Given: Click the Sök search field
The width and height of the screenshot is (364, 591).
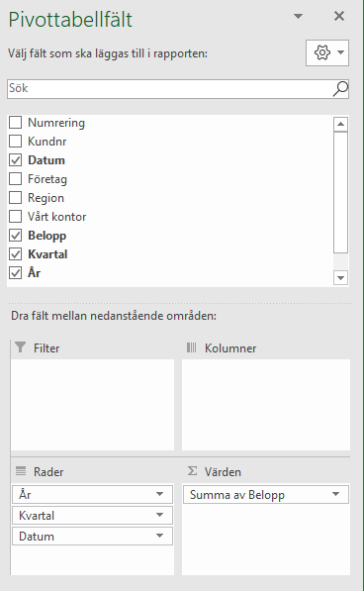Looking at the screenshot, I should pyautogui.click(x=170, y=89).
